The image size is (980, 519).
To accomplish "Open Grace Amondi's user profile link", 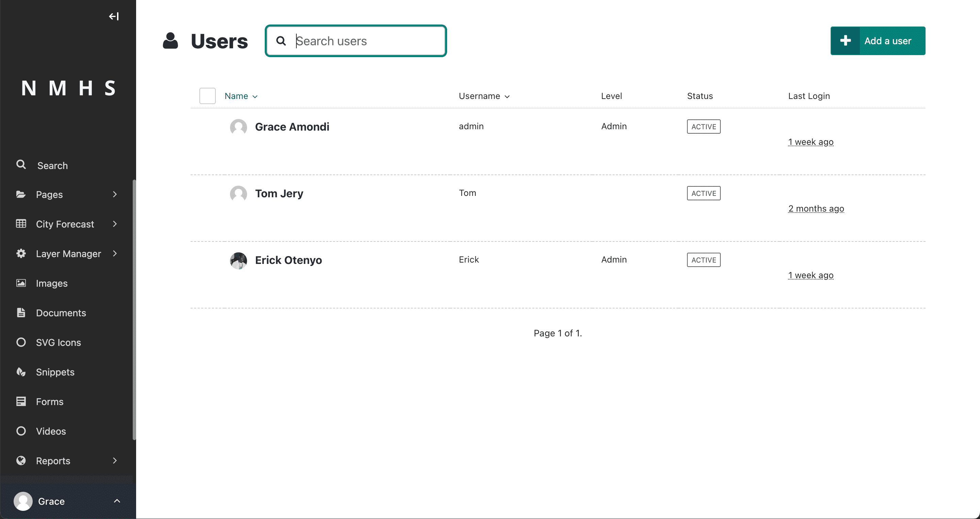I will (x=292, y=127).
